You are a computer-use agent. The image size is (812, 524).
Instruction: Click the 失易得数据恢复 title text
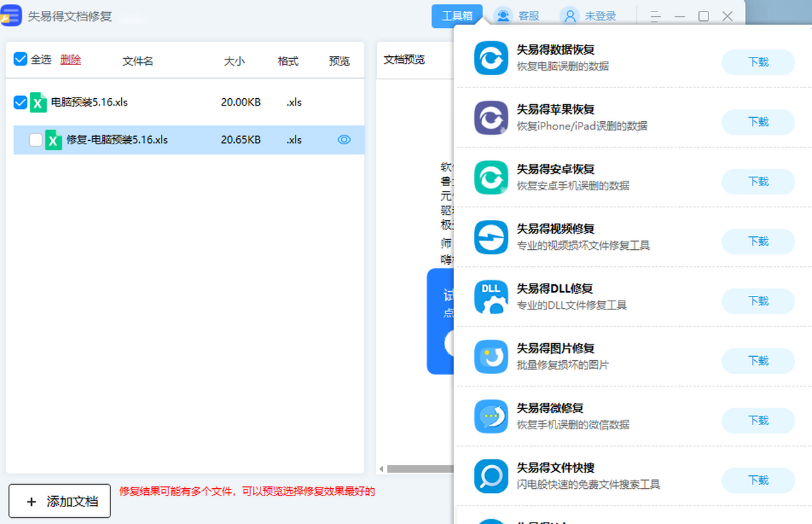[x=556, y=50]
